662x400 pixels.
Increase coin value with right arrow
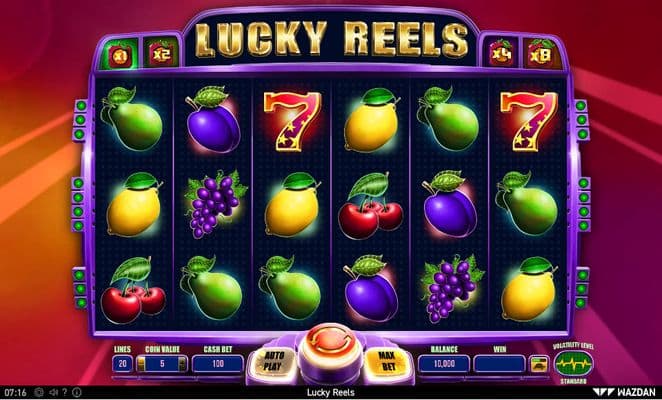pyautogui.click(x=182, y=364)
